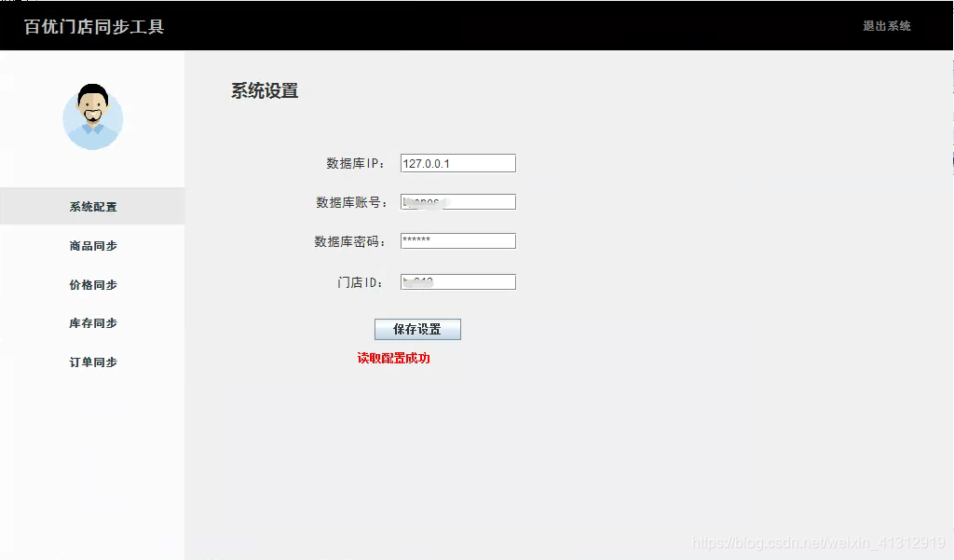Navigate to 库存同步 inventory sync

[92, 323]
